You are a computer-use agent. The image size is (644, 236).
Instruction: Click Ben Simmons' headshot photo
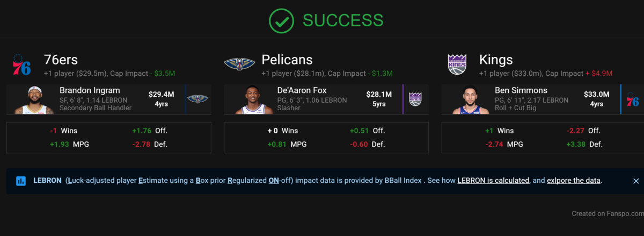pyautogui.click(x=471, y=101)
